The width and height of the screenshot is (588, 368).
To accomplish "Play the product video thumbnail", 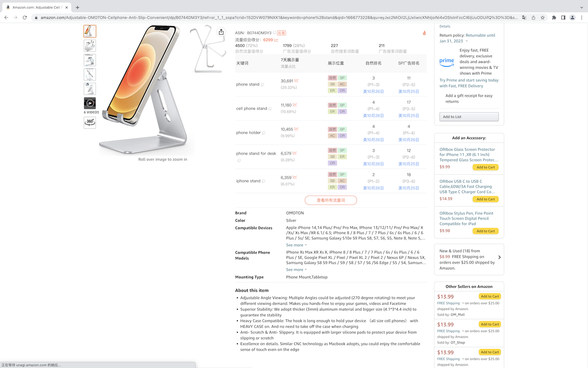I will (x=90, y=103).
